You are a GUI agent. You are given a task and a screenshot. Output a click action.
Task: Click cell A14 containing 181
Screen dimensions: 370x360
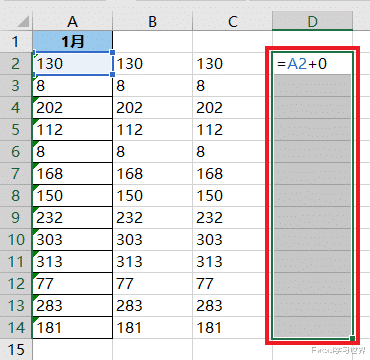pos(72,327)
